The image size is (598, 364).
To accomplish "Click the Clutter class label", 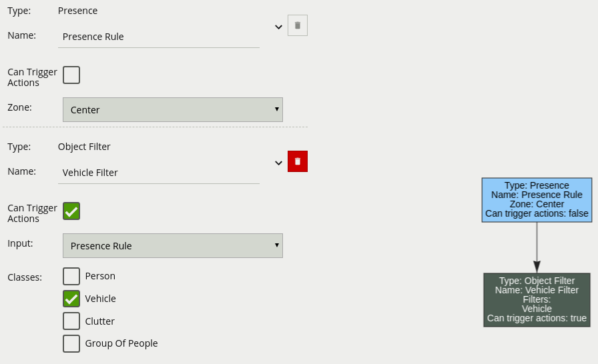I will point(100,321).
